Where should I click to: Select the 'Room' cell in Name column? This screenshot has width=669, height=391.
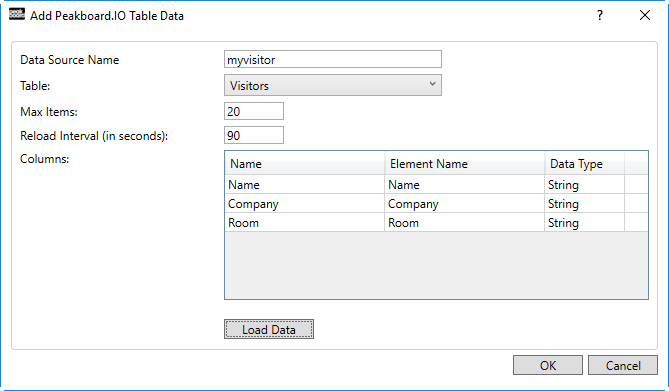coord(305,223)
